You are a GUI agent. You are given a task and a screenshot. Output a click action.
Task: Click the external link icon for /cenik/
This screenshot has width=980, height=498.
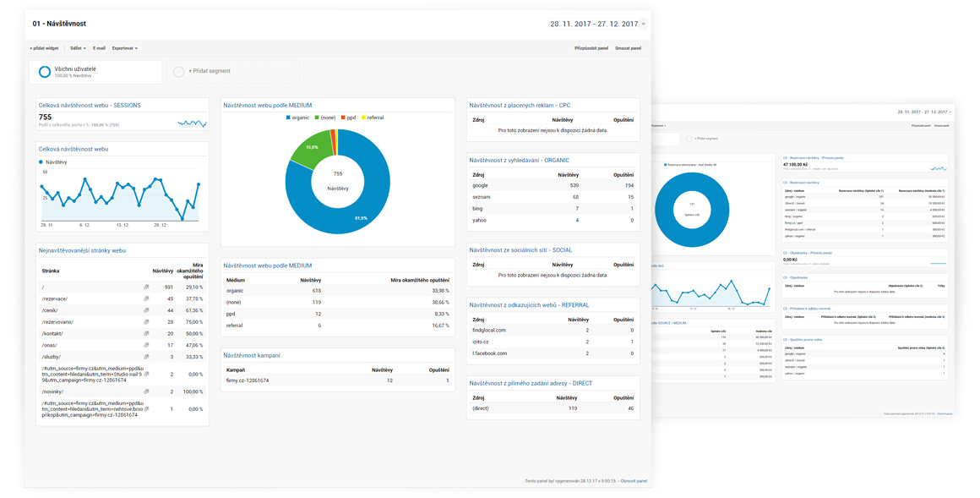(146, 310)
